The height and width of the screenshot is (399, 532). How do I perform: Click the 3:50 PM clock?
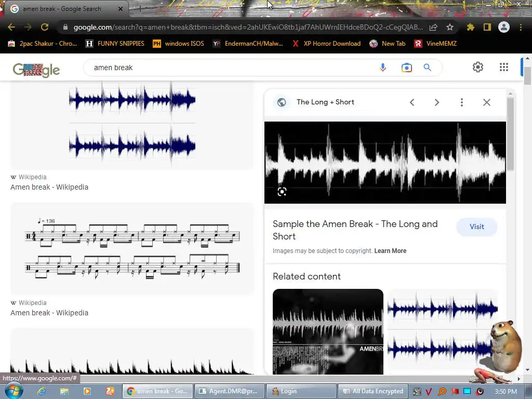pyautogui.click(x=506, y=392)
